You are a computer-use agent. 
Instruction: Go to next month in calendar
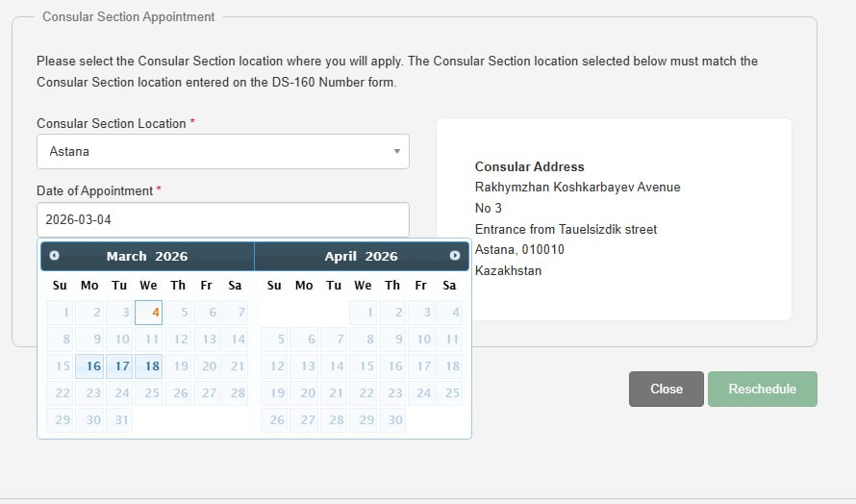coord(455,256)
